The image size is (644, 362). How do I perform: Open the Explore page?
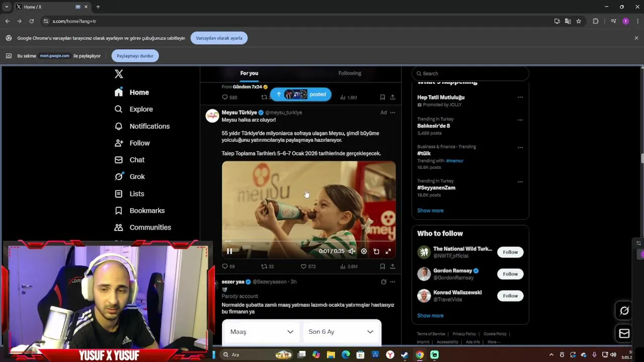[133, 109]
